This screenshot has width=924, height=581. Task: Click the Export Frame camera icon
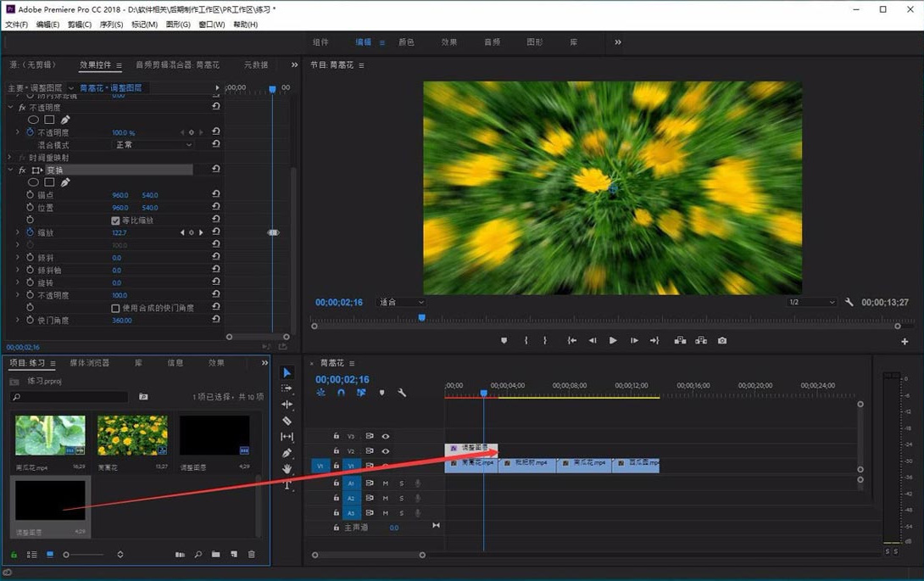[722, 341]
